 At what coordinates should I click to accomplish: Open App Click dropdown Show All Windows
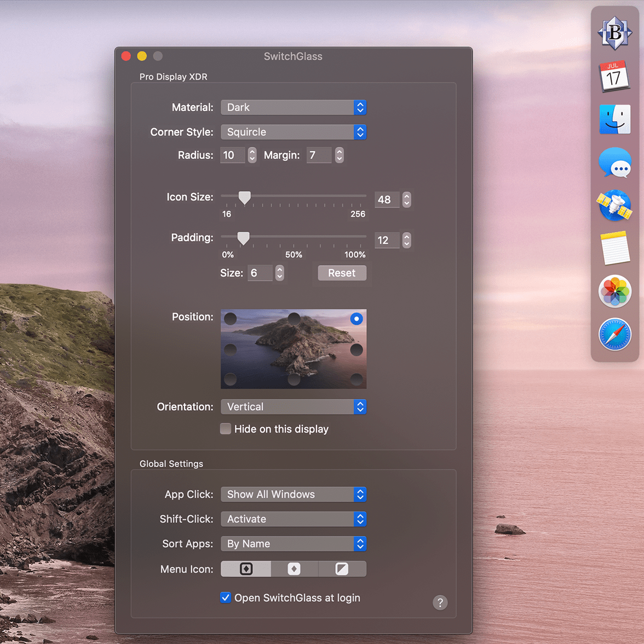[294, 494]
